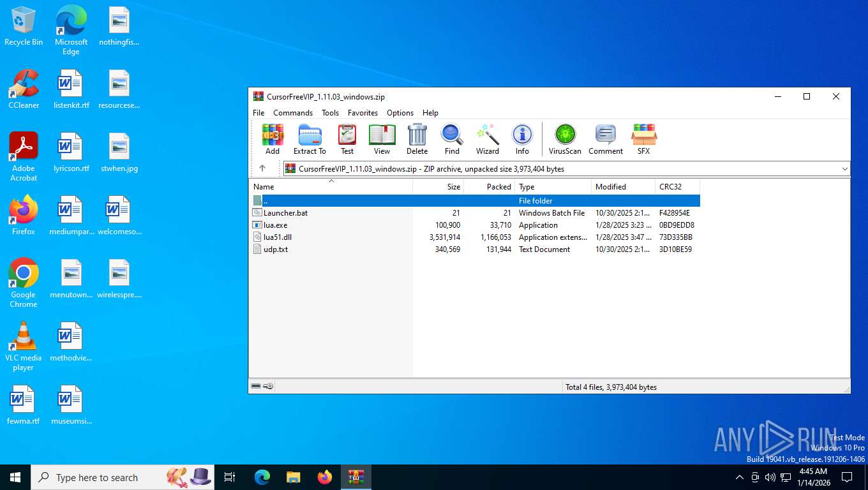Open the Commands menu
This screenshot has width=868, height=490.
pos(293,113)
